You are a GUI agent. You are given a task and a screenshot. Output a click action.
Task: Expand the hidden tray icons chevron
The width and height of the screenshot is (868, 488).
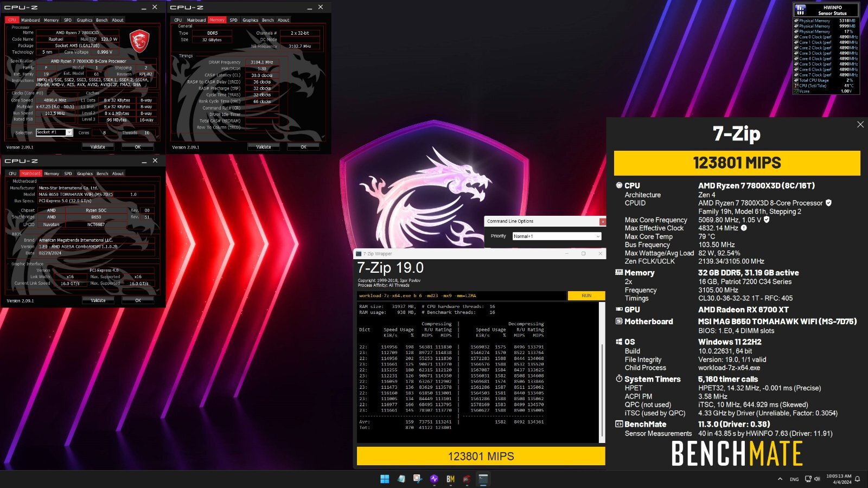(780, 479)
